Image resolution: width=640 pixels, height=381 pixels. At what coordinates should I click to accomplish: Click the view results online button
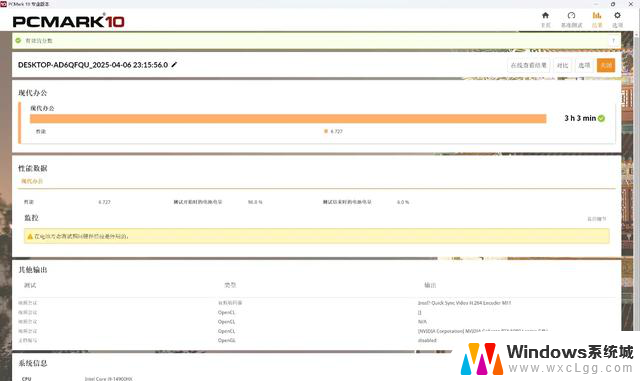(x=529, y=65)
